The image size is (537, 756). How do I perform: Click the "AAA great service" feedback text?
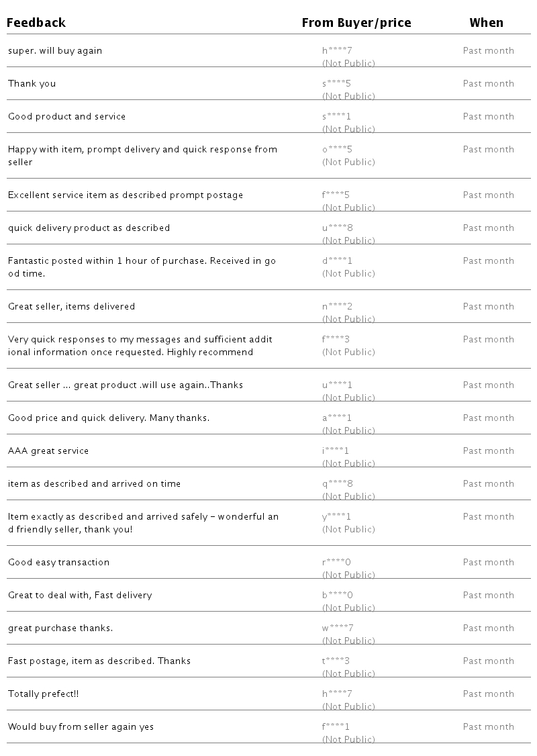pyautogui.click(x=48, y=451)
